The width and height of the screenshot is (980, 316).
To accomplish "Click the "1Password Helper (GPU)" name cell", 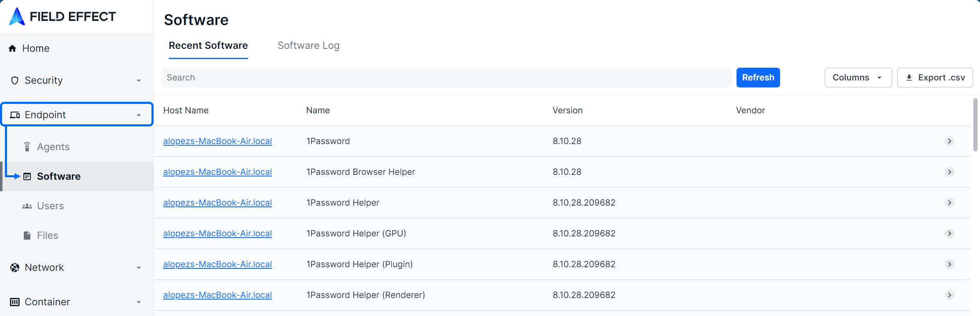I will point(356,234).
